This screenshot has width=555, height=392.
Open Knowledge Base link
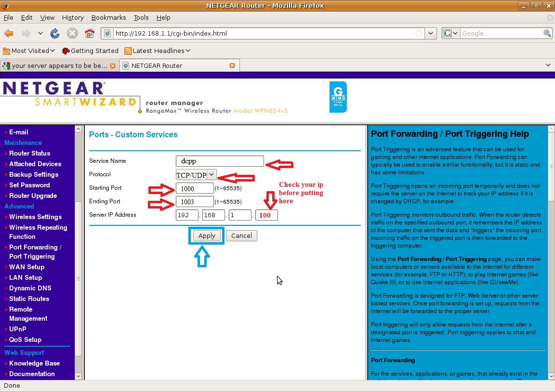(34, 363)
